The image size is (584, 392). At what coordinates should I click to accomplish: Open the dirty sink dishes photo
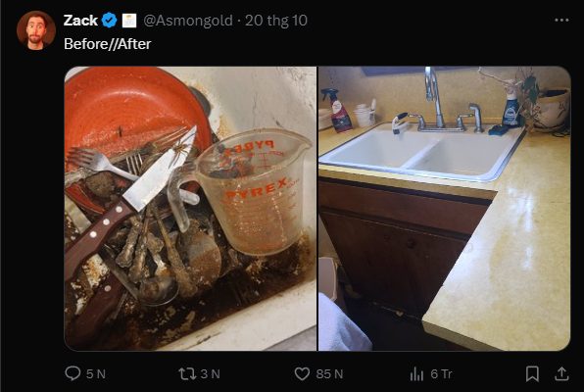[x=190, y=209]
